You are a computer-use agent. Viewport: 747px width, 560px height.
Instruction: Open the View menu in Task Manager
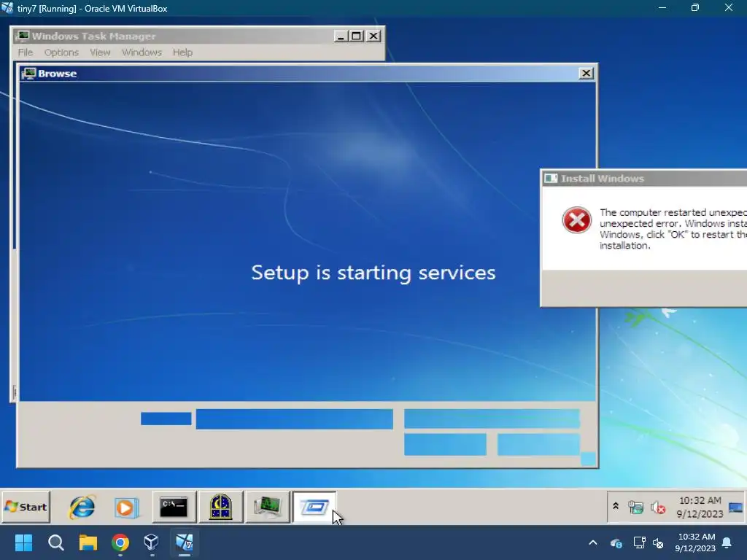point(100,52)
